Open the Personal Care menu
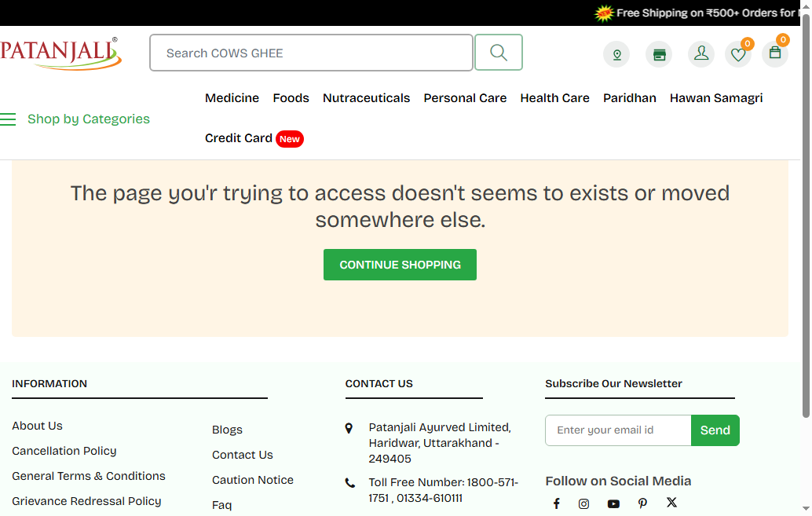Screen dimensions: 812x516 click(465, 98)
